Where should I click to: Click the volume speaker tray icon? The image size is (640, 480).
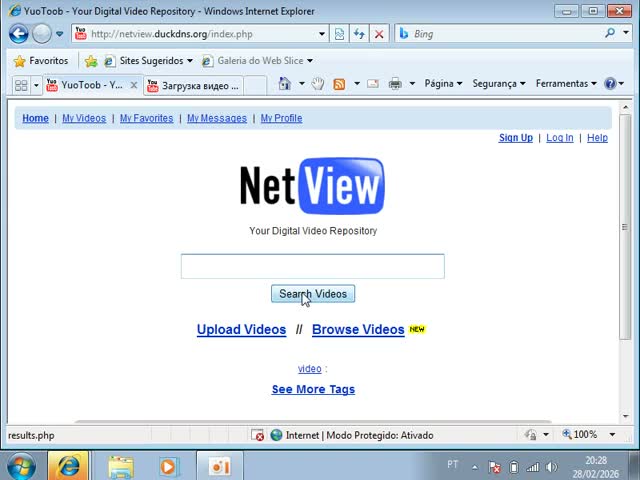pyautogui.click(x=551, y=467)
